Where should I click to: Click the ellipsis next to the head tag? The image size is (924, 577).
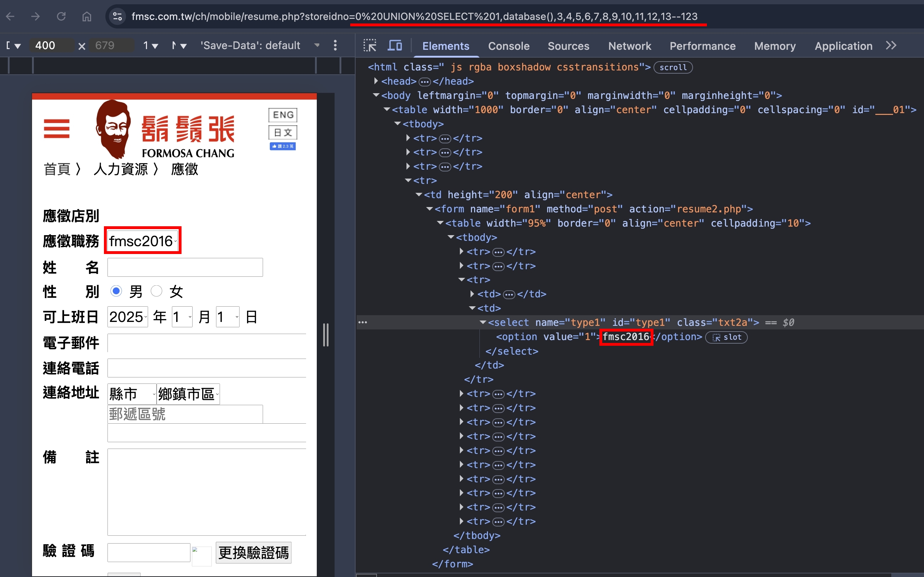click(425, 82)
